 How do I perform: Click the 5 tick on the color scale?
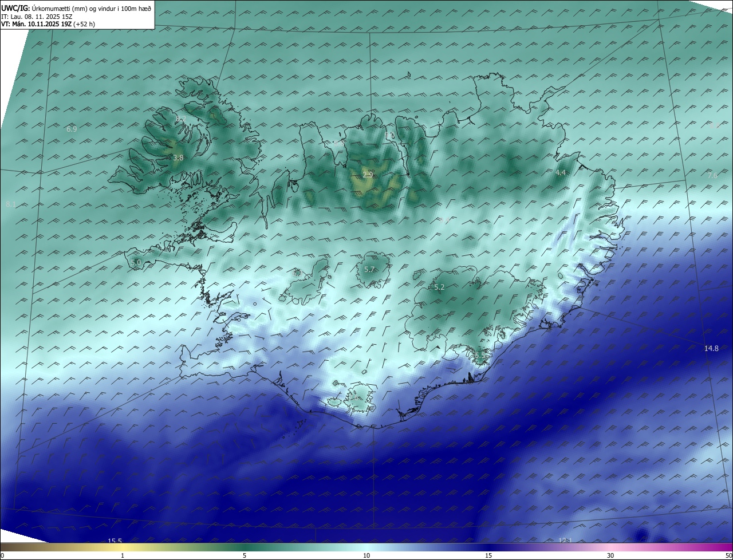[x=245, y=555]
